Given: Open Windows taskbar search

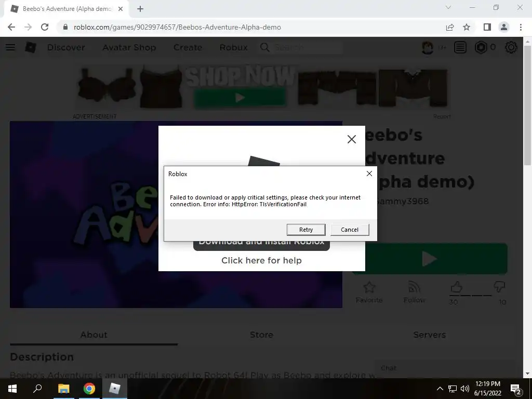Looking at the screenshot, I should tap(37, 389).
